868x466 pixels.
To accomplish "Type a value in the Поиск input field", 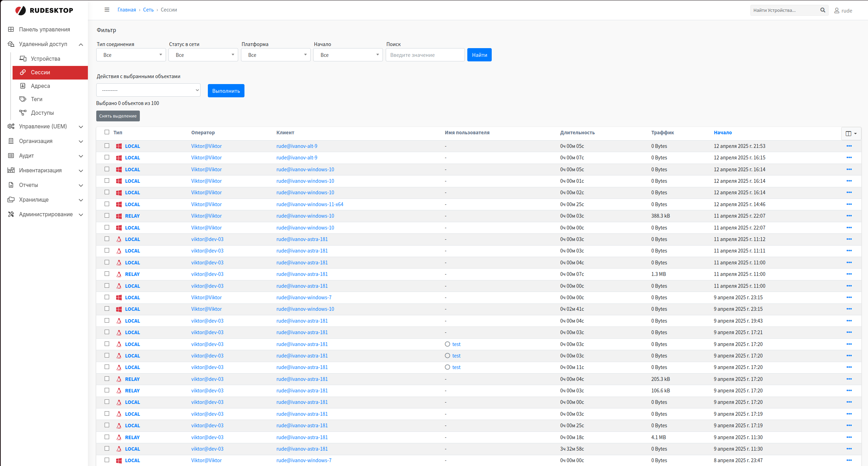I will coord(425,55).
